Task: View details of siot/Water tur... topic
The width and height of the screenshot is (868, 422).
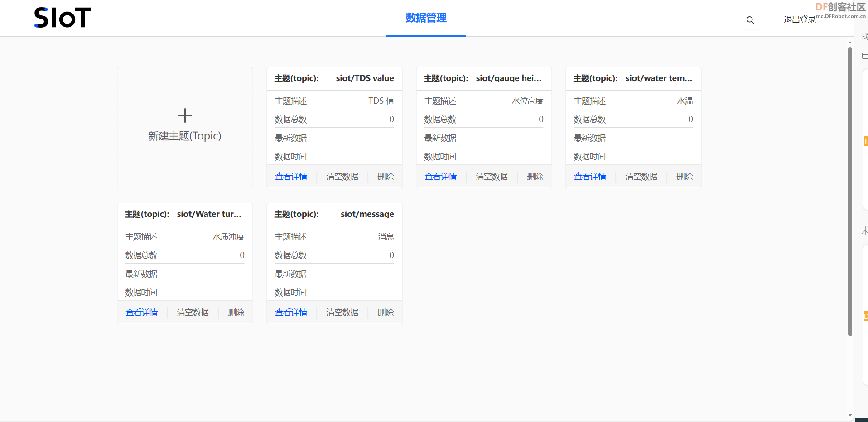Action: (142, 312)
